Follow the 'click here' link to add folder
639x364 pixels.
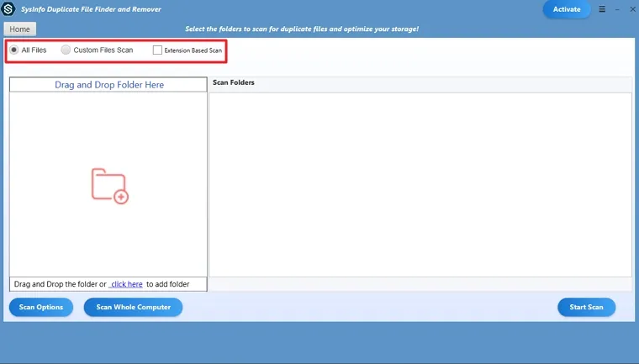(126, 284)
